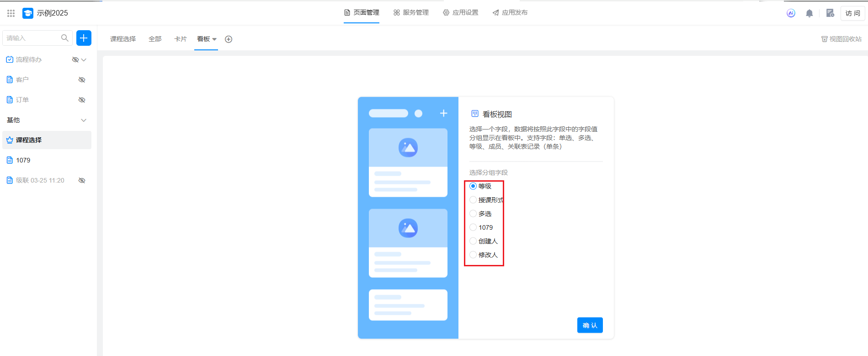The height and width of the screenshot is (356, 868).
Task: Open the apps grid launcher icon
Action: [x=11, y=13]
